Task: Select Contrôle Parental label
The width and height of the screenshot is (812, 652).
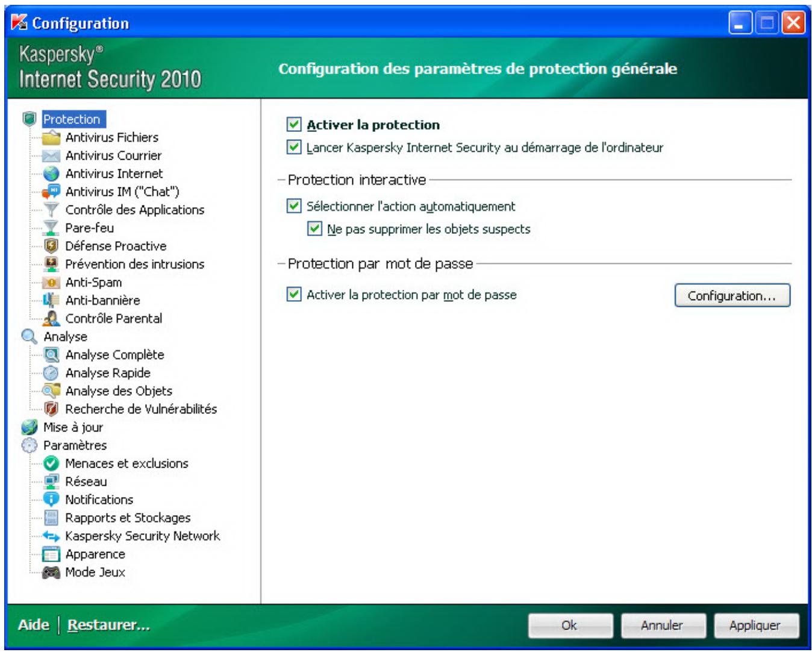Action: coord(114,318)
